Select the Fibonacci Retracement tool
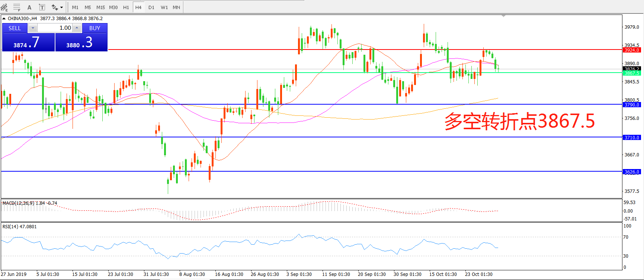Screen dimensions: 644x280 (17, 7)
